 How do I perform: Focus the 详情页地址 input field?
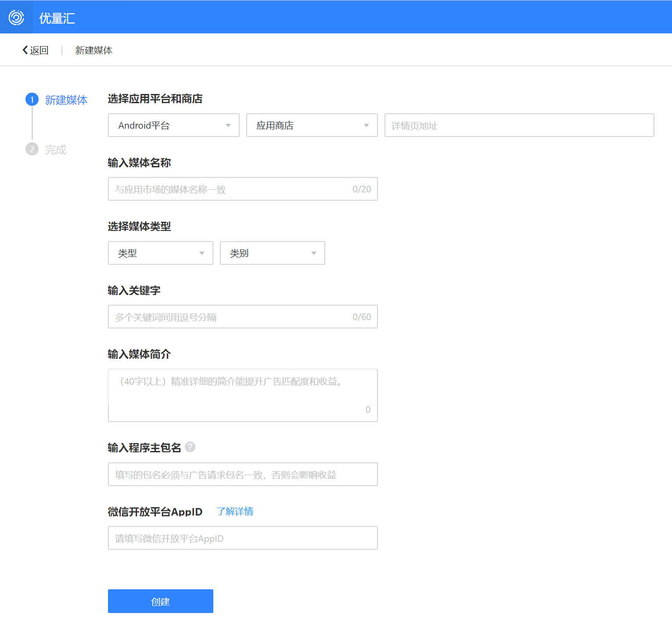(x=519, y=125)
